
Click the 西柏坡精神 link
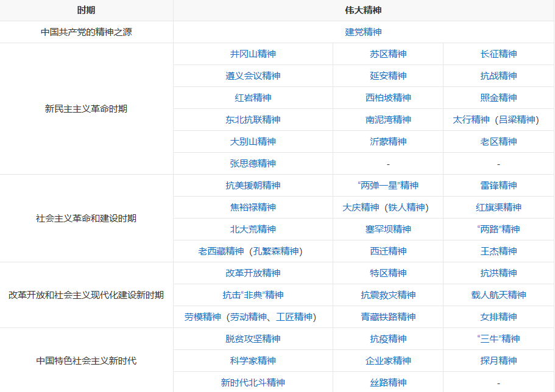point(388,98)
